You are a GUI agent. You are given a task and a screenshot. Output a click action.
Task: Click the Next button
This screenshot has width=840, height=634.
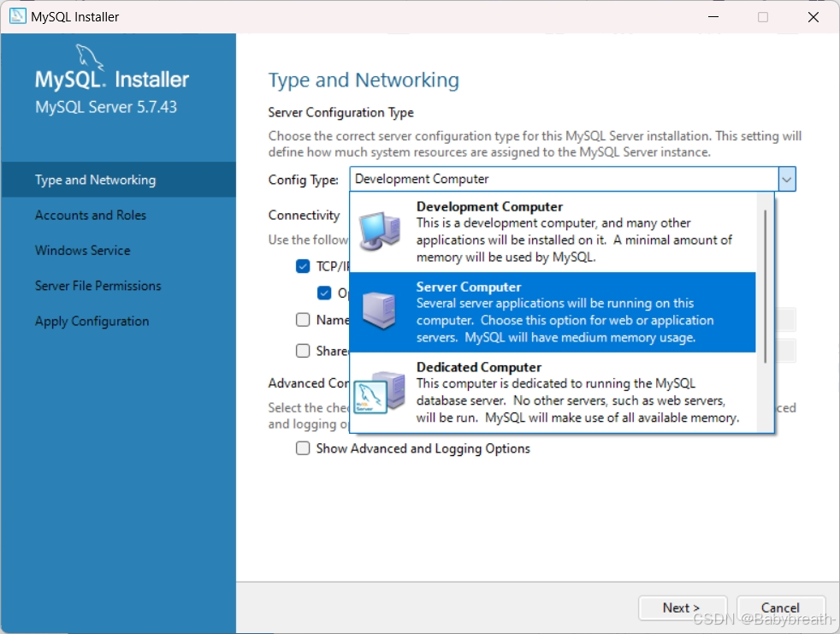point(683,607)
